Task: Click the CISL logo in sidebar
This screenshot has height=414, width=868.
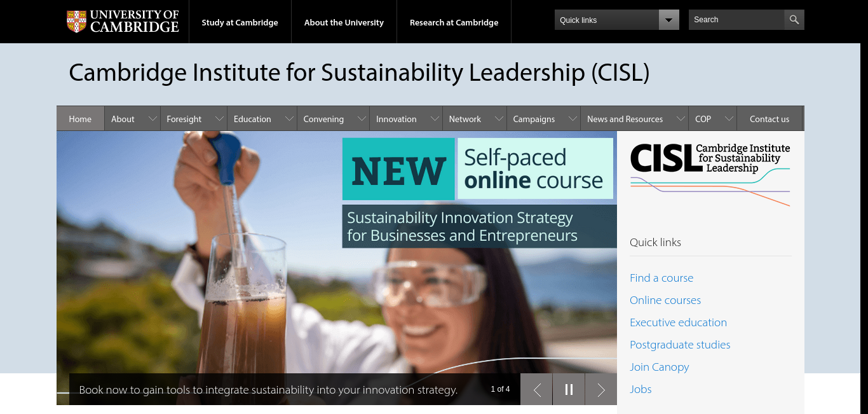Action: tap(710, 174)
